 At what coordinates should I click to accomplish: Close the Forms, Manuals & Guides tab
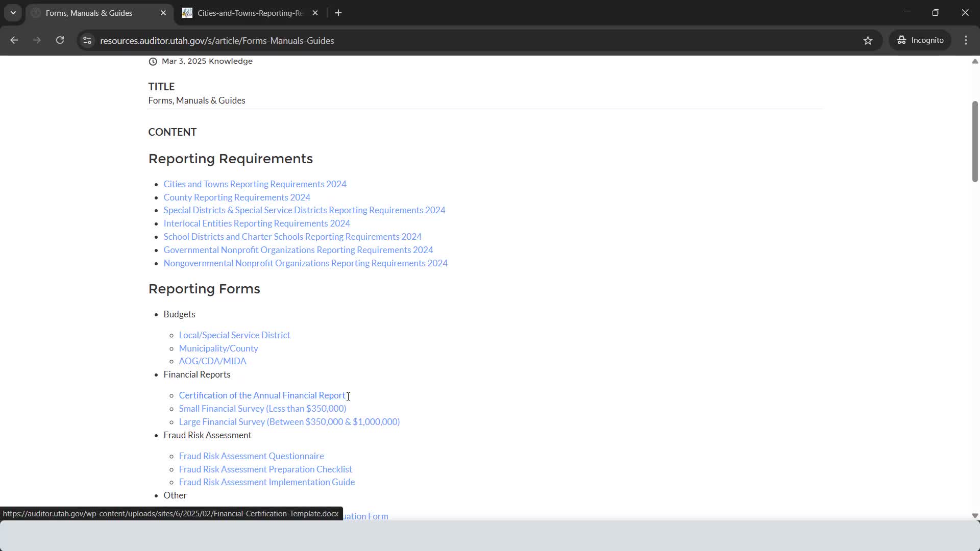163,13
